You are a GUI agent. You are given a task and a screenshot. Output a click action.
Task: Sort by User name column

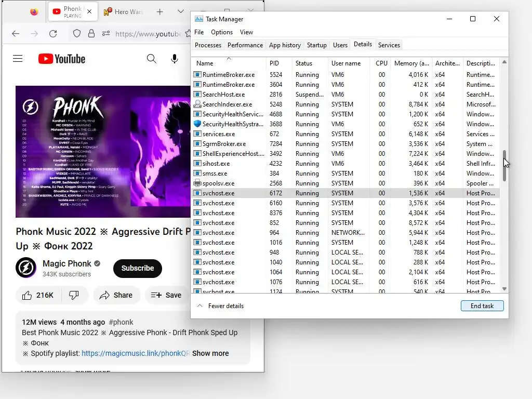click(x=349, y=63)
